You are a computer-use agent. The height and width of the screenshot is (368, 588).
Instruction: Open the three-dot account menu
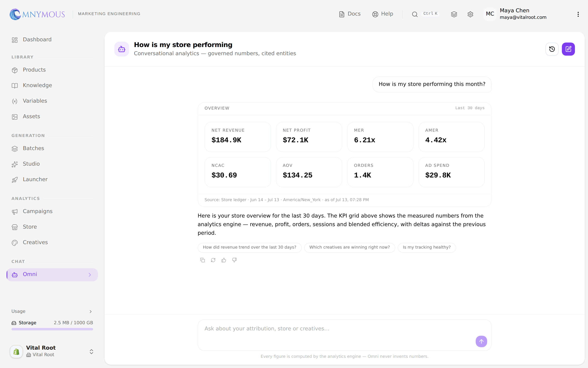click(578, 14)
